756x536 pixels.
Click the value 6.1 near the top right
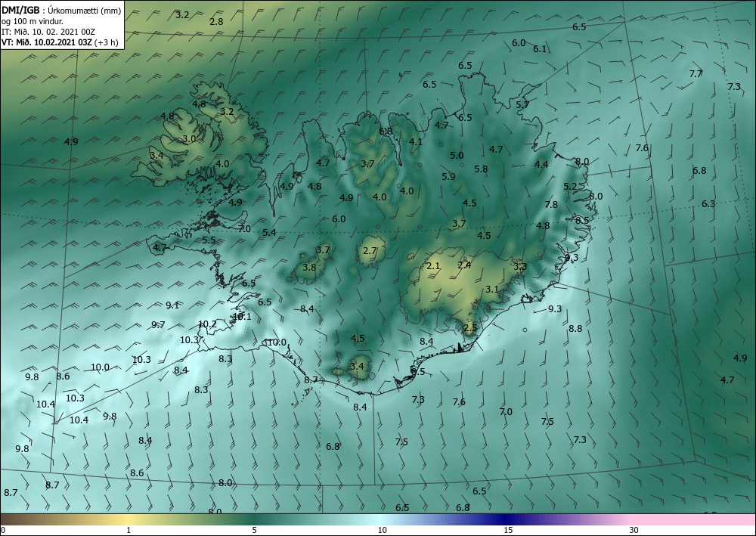pos(540,49)
